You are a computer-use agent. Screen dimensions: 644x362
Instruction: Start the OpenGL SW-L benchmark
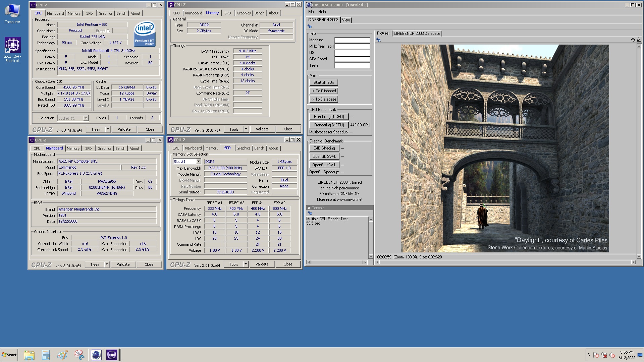(324, 157)
